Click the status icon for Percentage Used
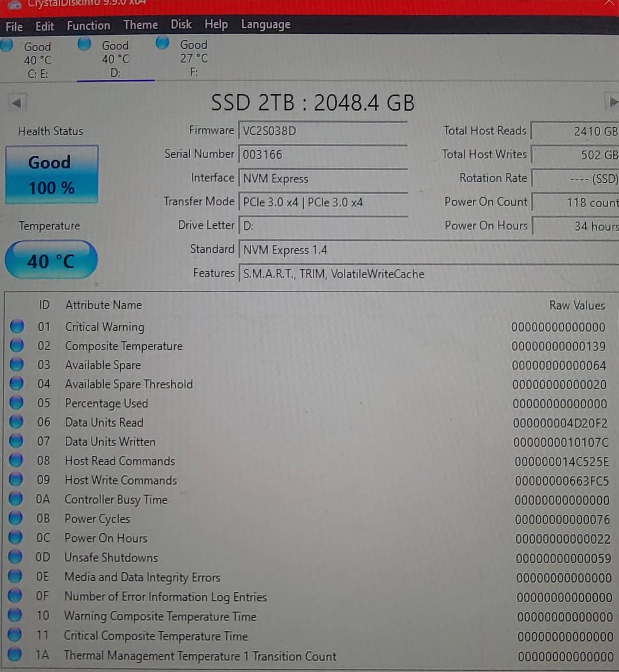 [16, 402]
